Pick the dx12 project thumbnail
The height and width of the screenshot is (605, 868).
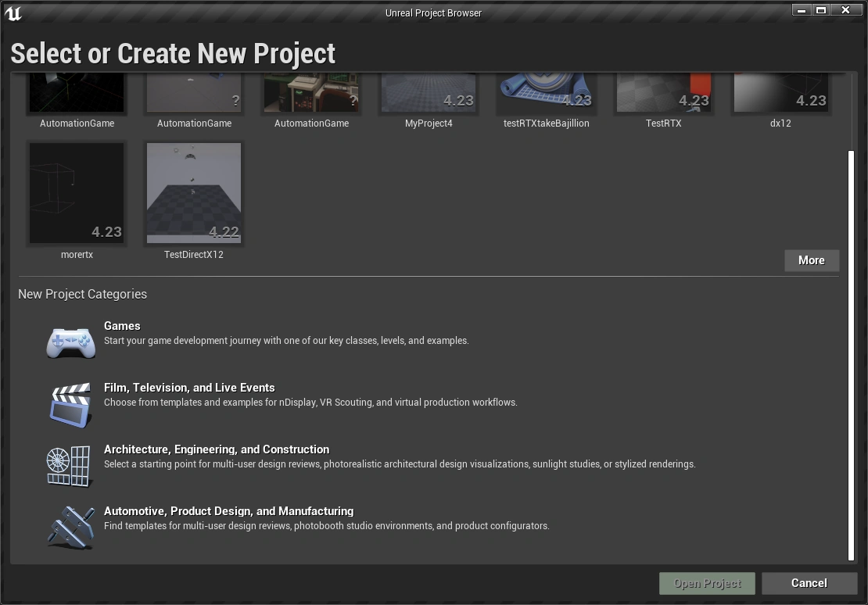[x=780, y=93]
